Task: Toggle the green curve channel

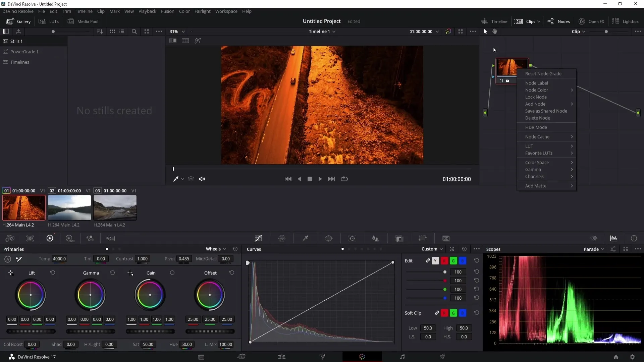Action: [453, 261]
